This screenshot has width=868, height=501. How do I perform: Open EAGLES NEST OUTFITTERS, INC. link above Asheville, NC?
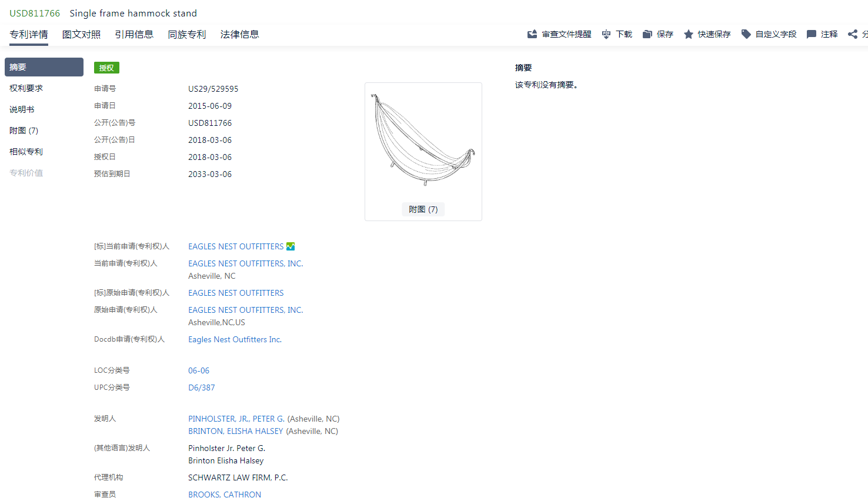[246, 263]
